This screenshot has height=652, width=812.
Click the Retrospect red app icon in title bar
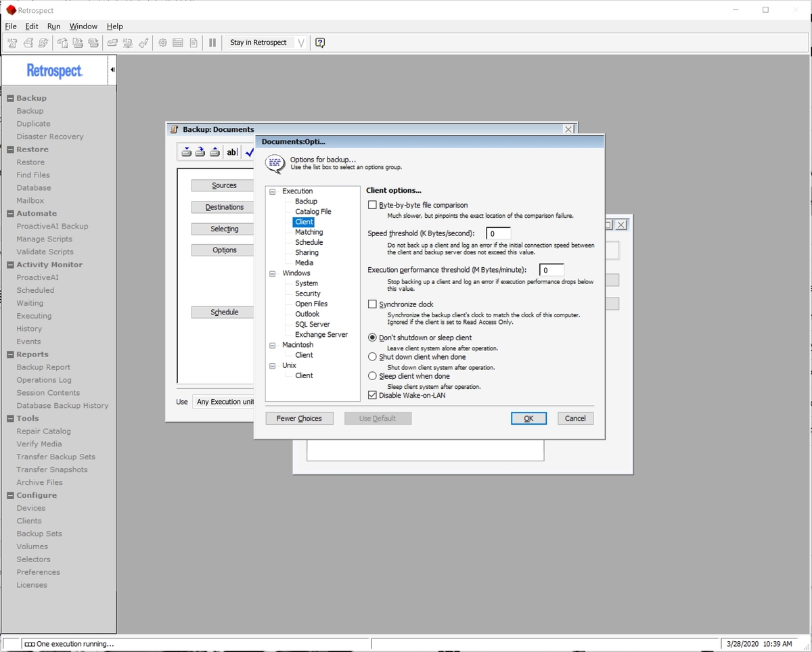(10, 10)
